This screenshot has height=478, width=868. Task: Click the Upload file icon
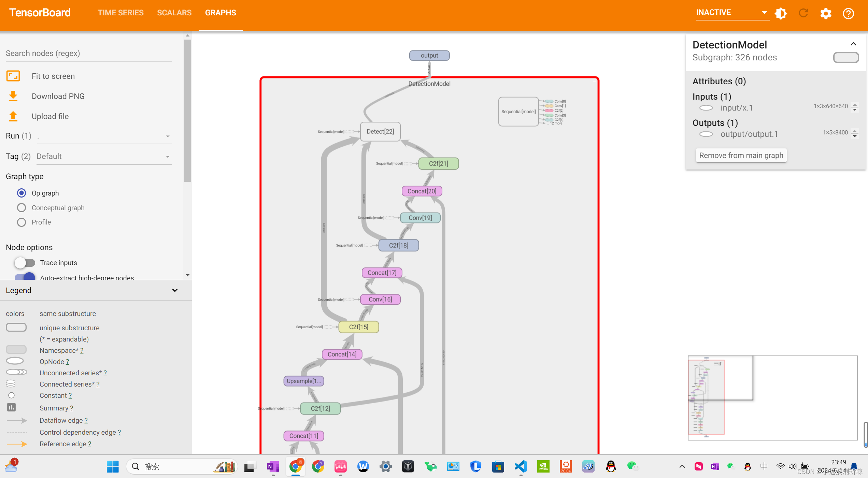(13, 116)
